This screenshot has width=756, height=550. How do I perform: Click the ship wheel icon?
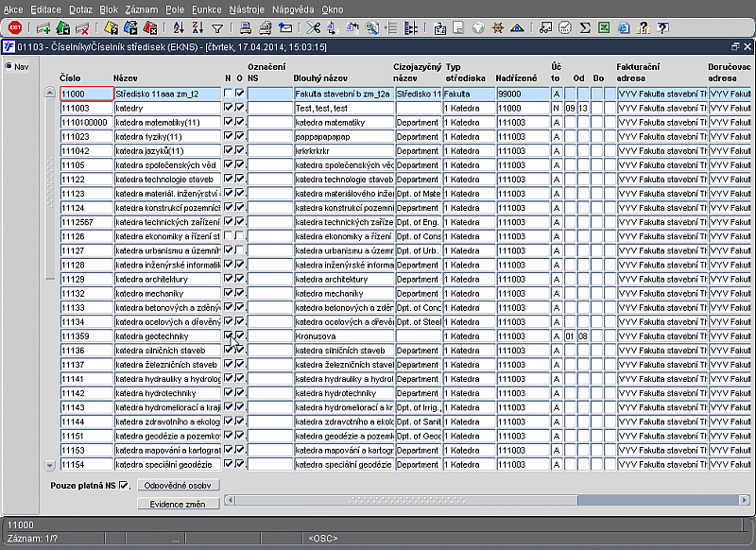coord(498,28)
